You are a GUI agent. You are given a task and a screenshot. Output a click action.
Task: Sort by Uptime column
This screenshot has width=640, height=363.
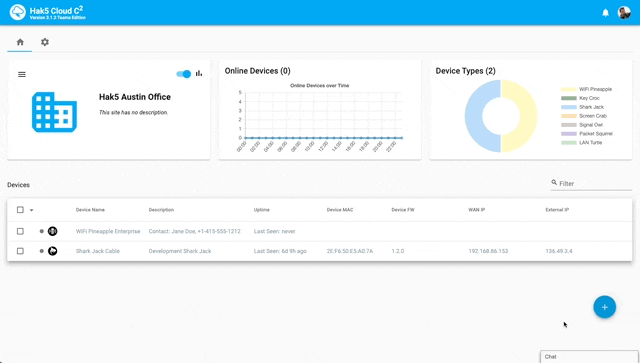click(262, 210)
